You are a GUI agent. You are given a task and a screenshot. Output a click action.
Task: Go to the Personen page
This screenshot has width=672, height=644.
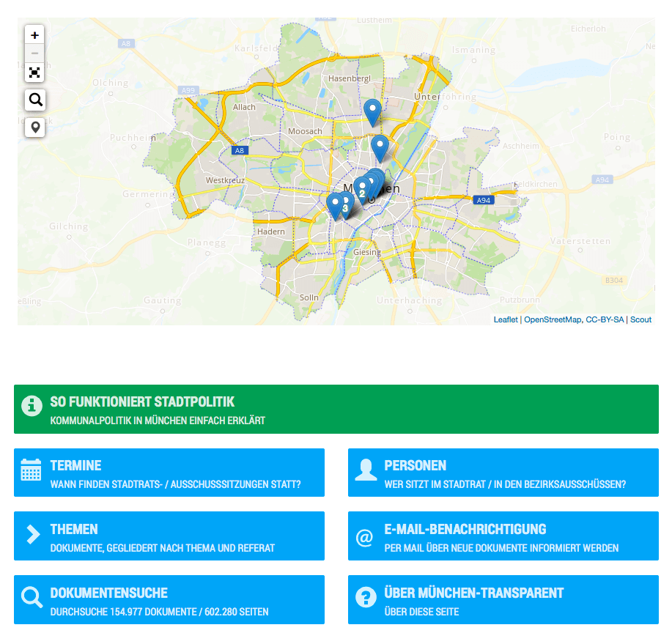pyautogui.click(x=503, y=473)
